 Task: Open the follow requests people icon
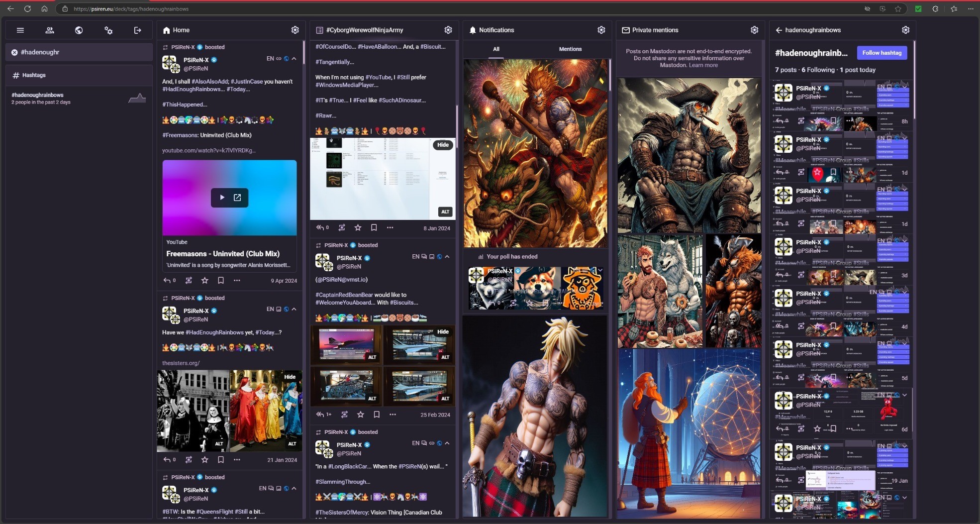(50, 30)
